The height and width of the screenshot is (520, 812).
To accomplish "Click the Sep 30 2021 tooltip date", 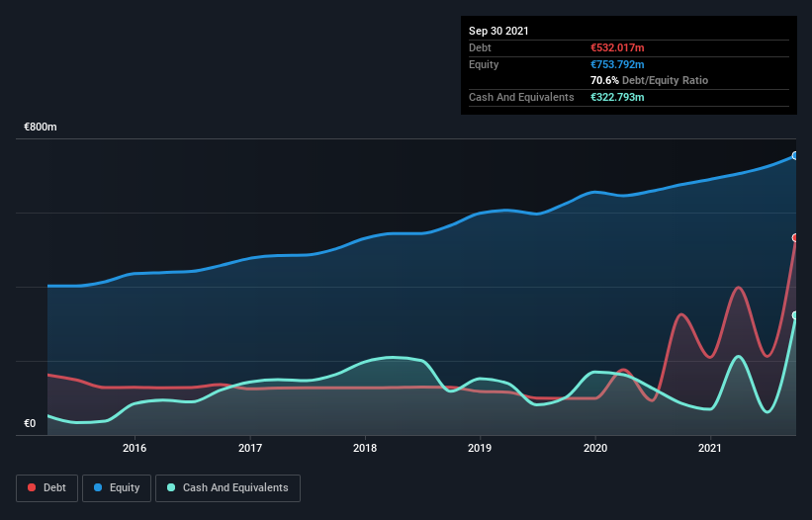I will click(498, 31).
